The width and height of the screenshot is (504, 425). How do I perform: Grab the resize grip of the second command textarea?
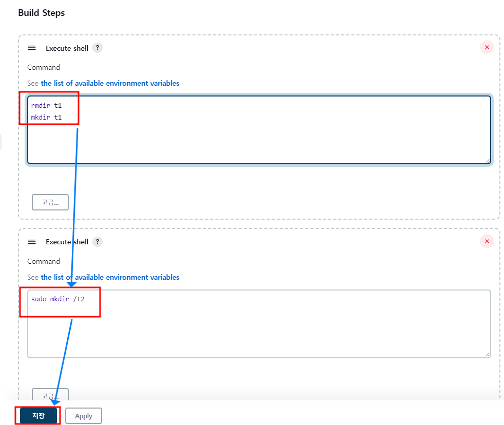tap(488, 355)
